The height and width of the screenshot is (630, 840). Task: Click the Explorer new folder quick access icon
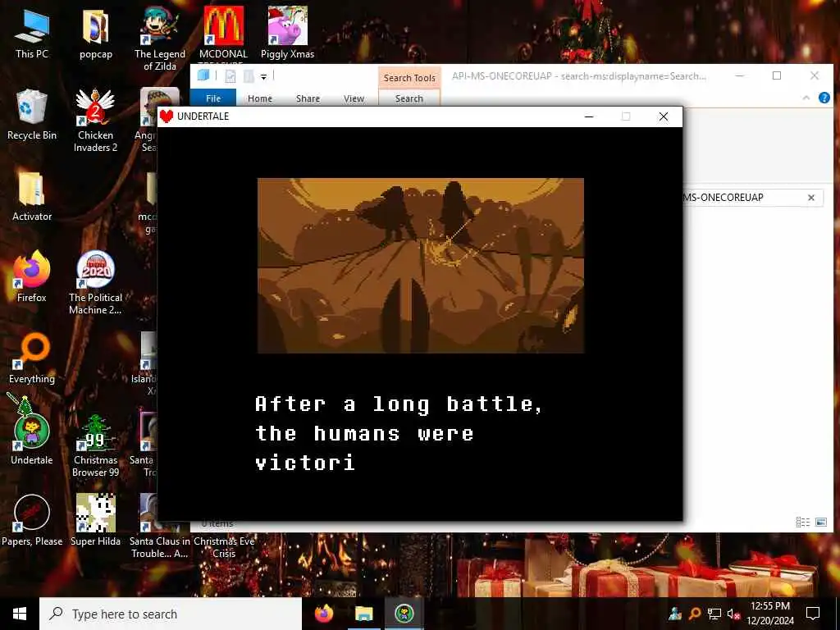tap(249, 76)
